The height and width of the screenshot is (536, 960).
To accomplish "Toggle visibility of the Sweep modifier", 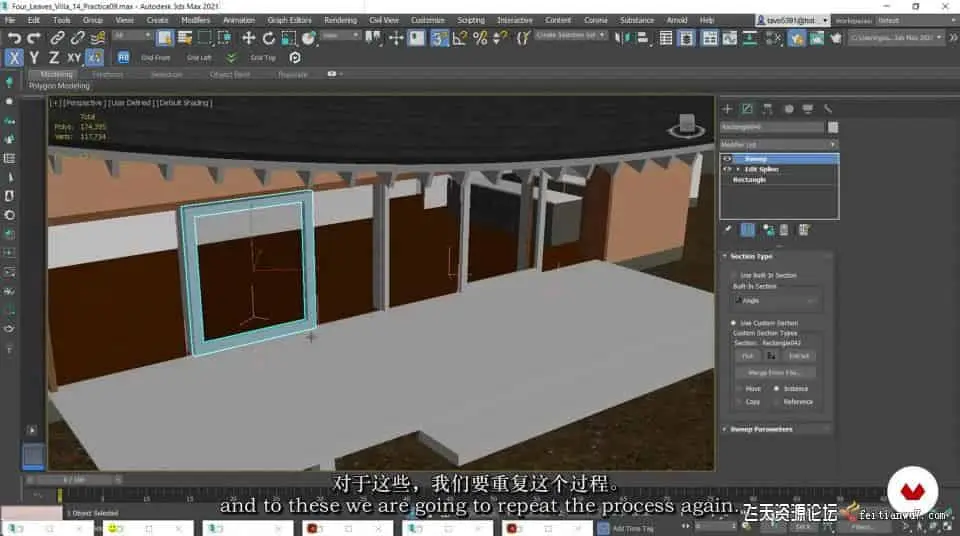I will tap(727, 159).
